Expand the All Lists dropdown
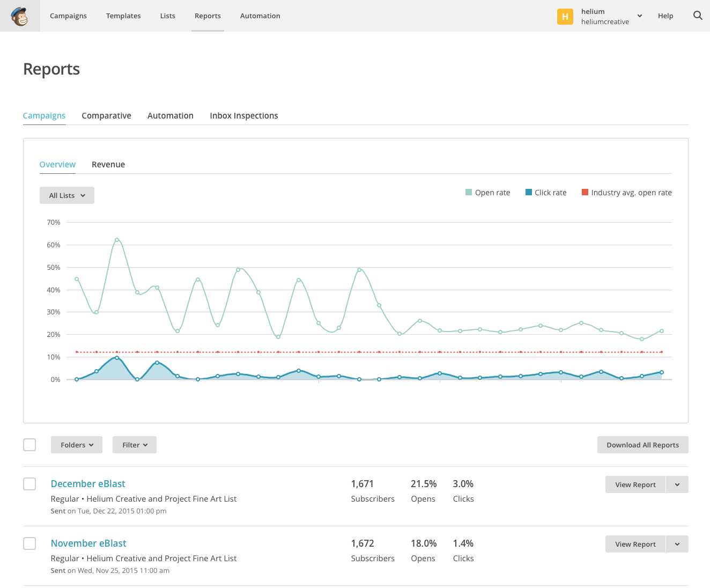 click(x=67, y=195)
